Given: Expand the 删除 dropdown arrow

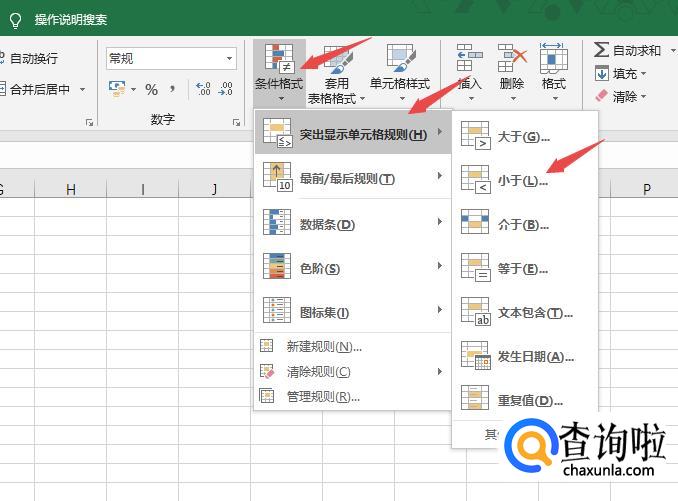Looking at the screenshot, I should click(x=513, y=99).
